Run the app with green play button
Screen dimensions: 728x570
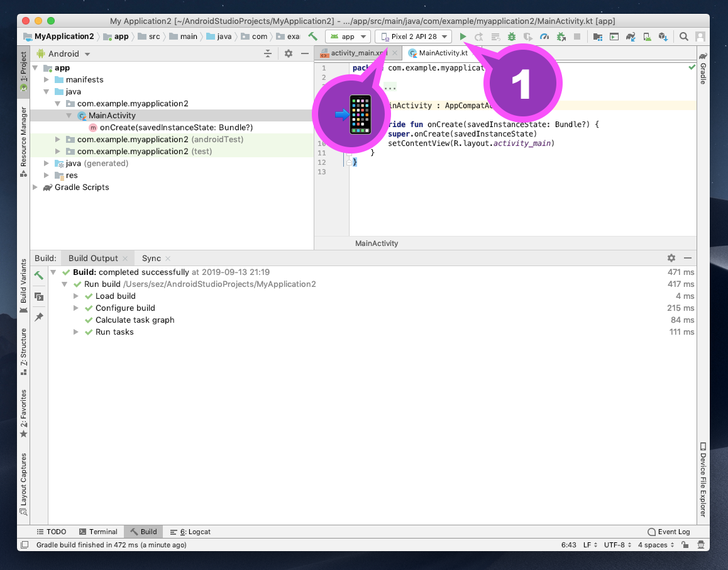click(463, 36)
